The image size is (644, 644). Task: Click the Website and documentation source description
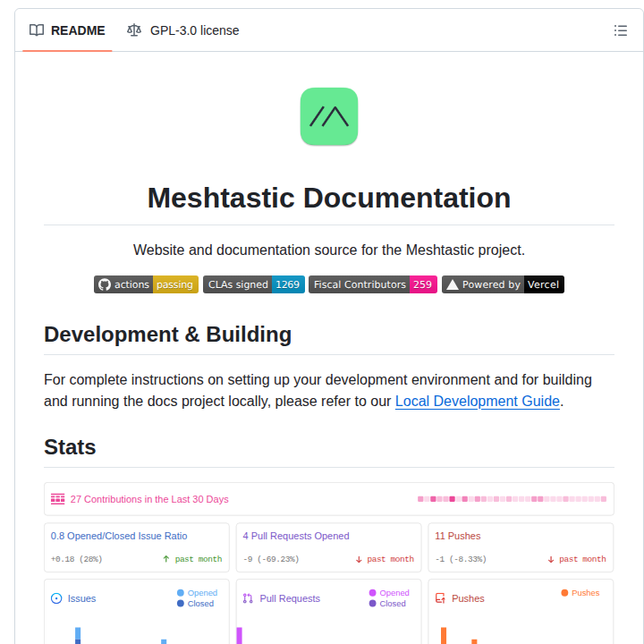click(x=329, y=250)
